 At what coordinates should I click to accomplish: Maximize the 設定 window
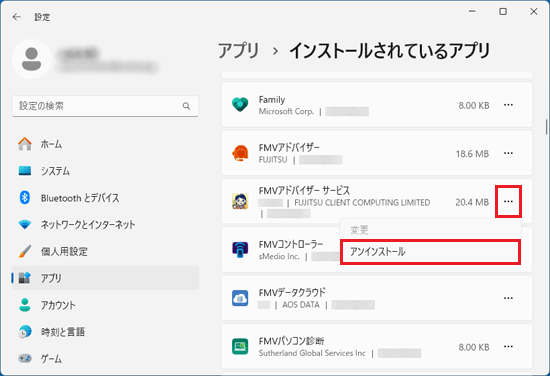[503, 12]
